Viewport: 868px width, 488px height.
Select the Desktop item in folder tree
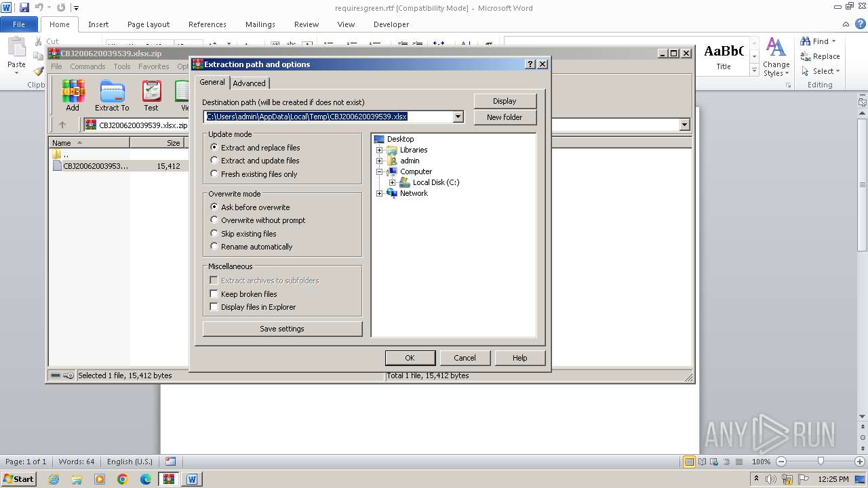click(x=400, y=139)
